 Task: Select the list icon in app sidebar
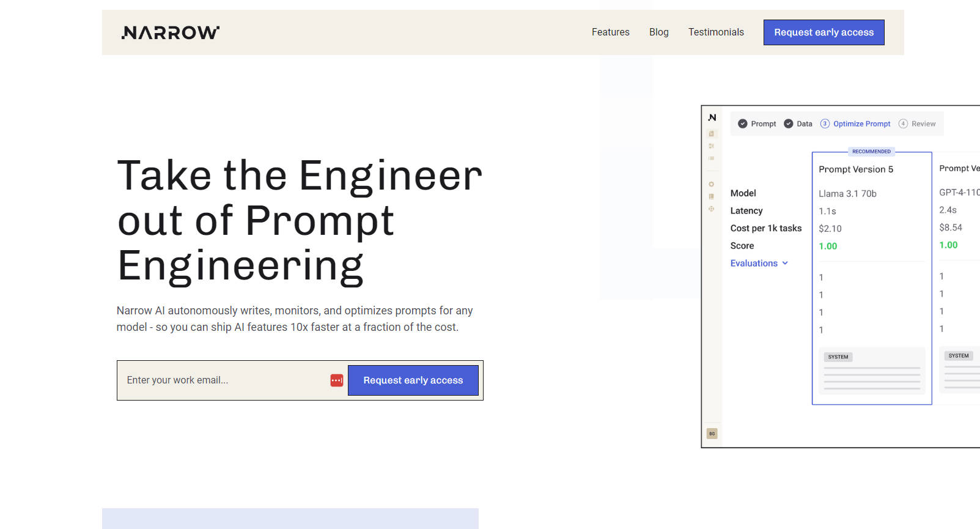coord(712,158)
